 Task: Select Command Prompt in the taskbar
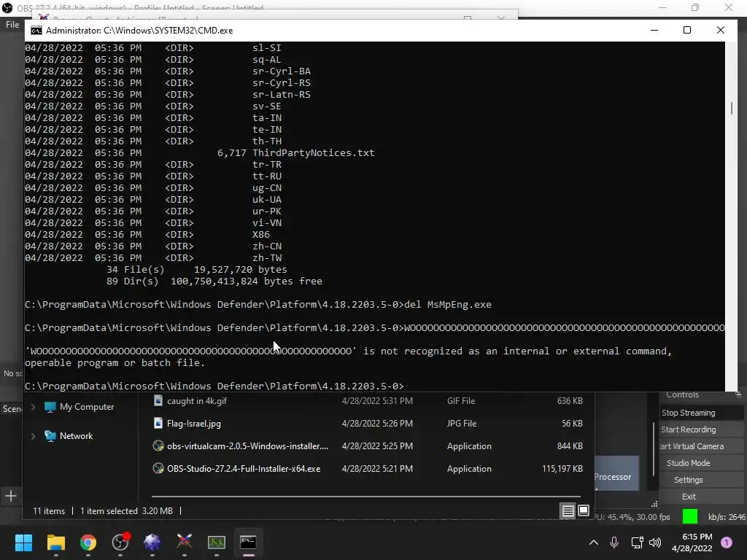pos(248,542)
